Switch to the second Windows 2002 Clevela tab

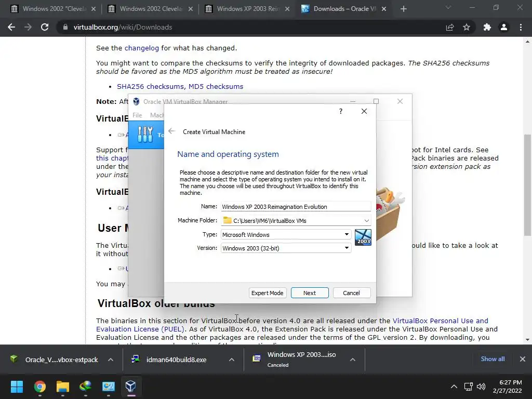(x=150, y=9)
